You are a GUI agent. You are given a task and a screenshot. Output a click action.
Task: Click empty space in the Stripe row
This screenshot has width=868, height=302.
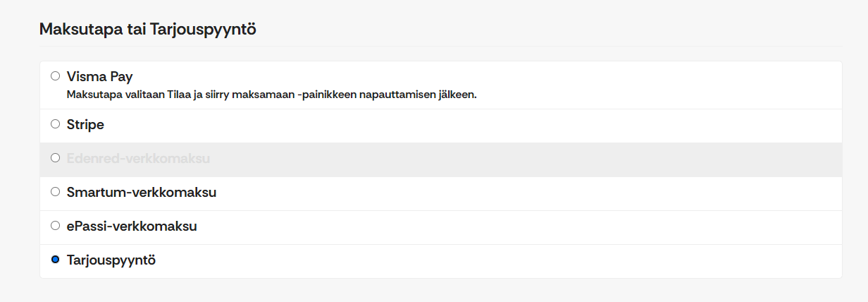(x=493, y=126)
